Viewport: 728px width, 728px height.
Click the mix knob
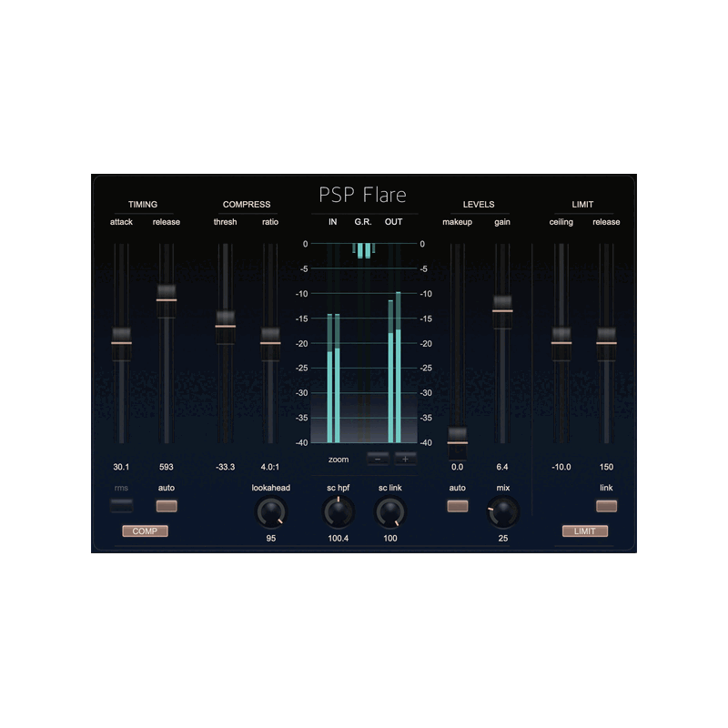(x=503, y=512)
